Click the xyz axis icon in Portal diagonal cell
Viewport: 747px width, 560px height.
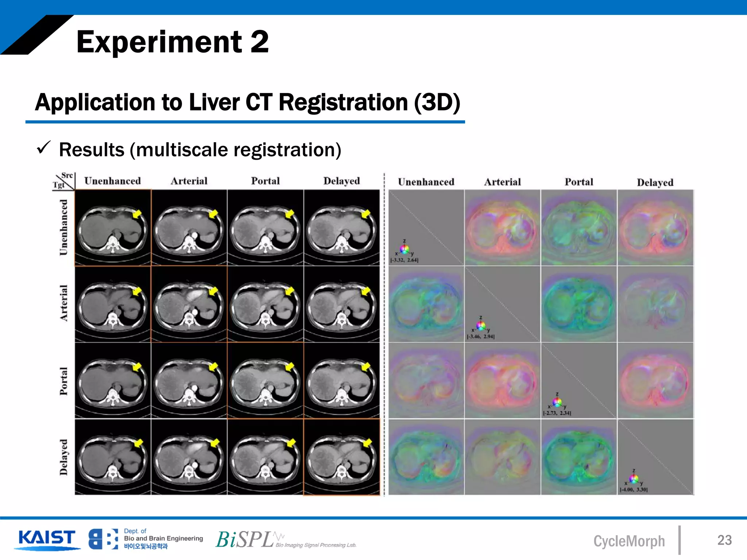[x=557, y=402]
